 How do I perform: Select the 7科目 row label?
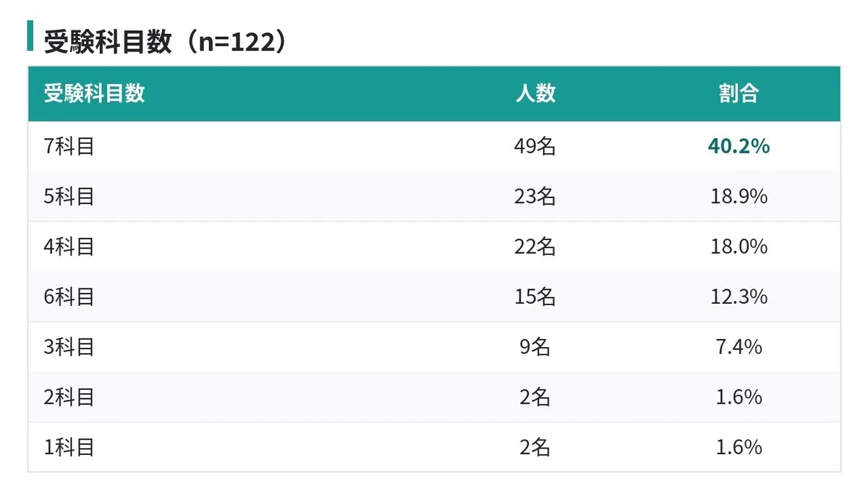tap(69, 147)
